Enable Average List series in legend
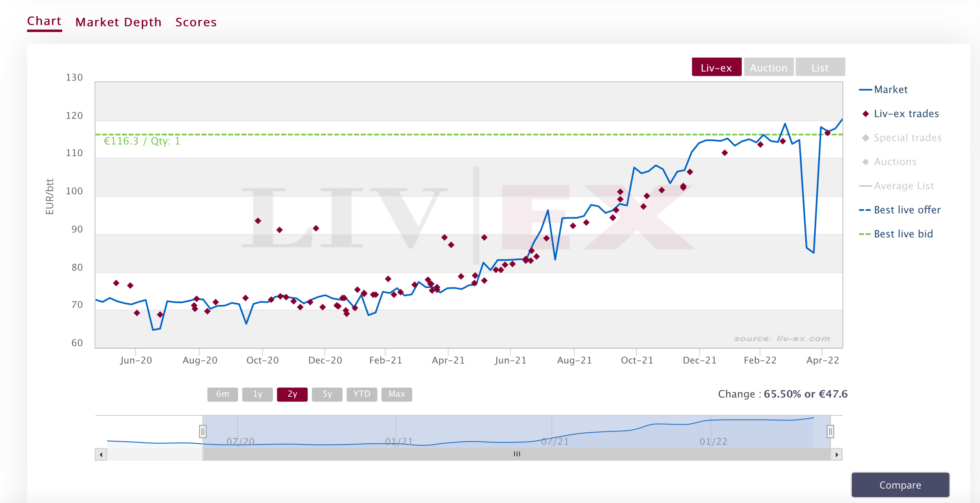Screen dimensions: 980x503 (897, 186)
